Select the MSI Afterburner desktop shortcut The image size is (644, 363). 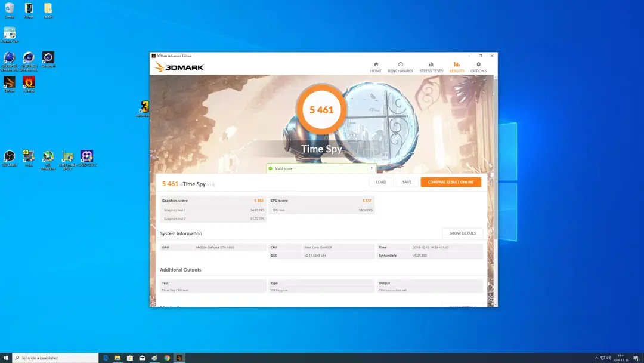pos(48,160)
